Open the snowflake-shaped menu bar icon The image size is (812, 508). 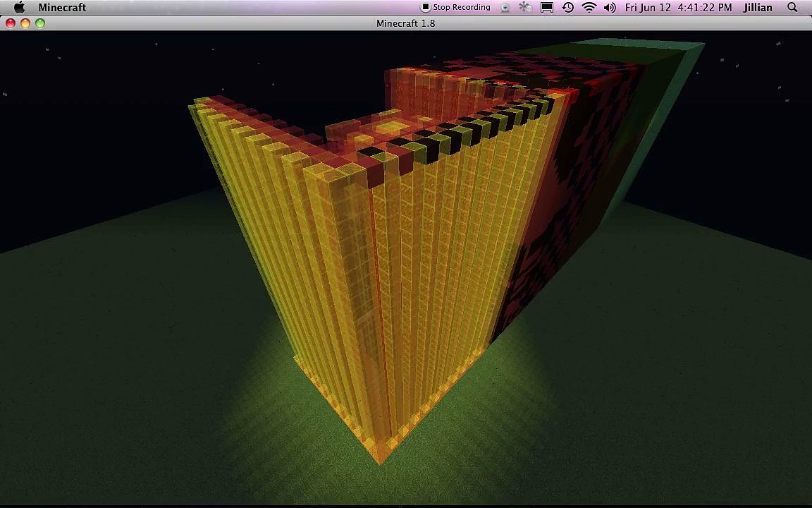pos(525,7)
